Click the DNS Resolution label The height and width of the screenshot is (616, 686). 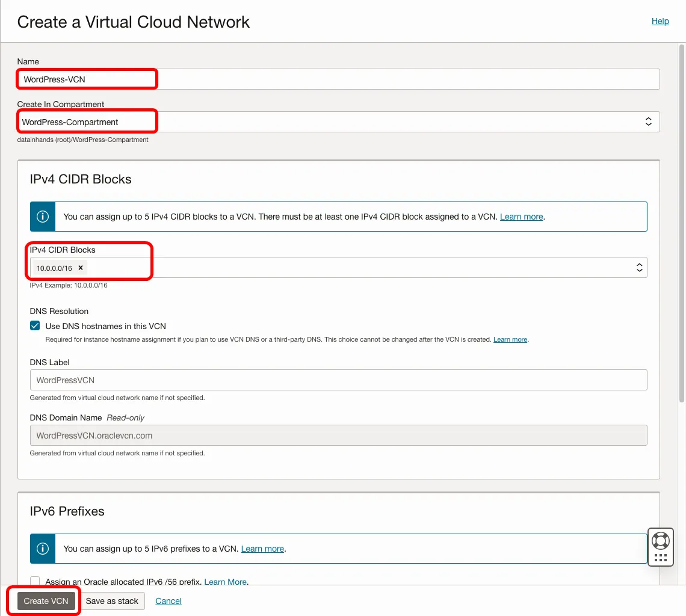coord(59,311)
